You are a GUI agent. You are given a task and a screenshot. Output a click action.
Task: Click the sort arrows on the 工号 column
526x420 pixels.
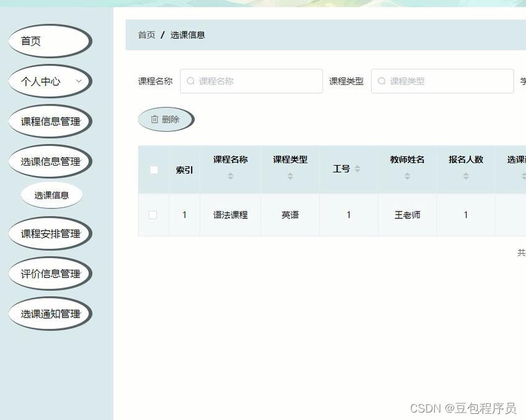coord(357,168)
